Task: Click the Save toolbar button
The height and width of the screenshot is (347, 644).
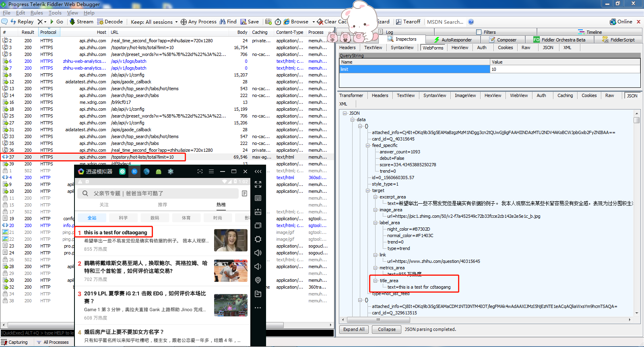Action: tap(250, 22)
